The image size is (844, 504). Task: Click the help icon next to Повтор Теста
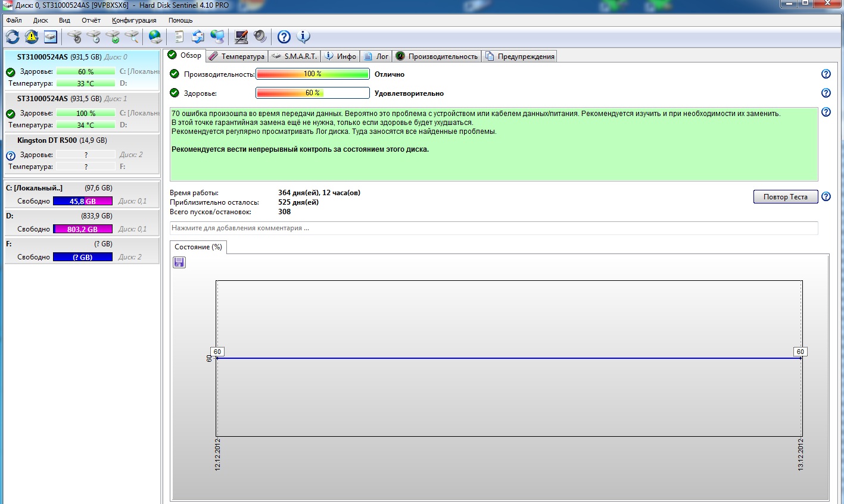click(826, 196)
